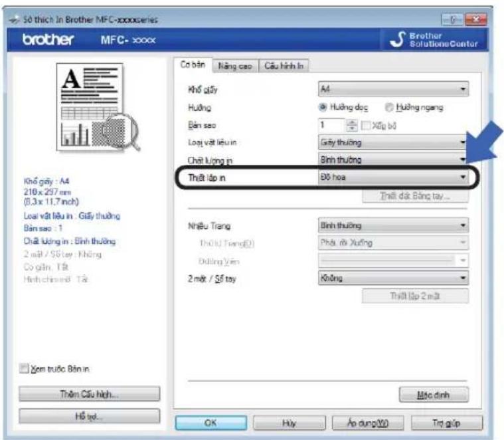Open the Khổ giấy A4 dropdown
Image resolution: width=504 pixels, height=440 pixels.
pyautogui.click(x=393, y=89)
